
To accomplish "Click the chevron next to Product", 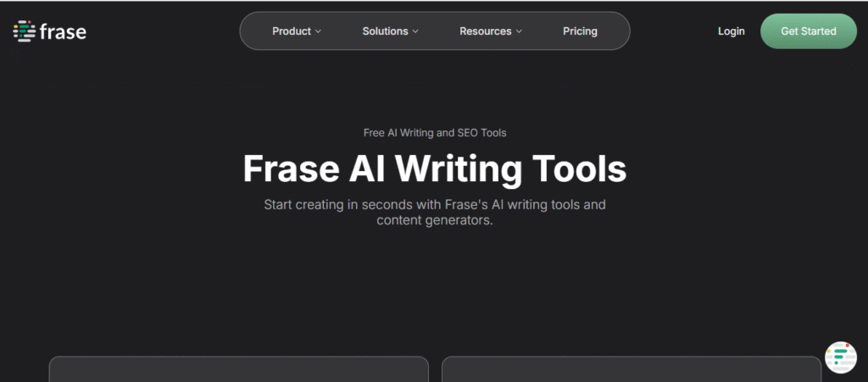I will [x=319, y=32].
